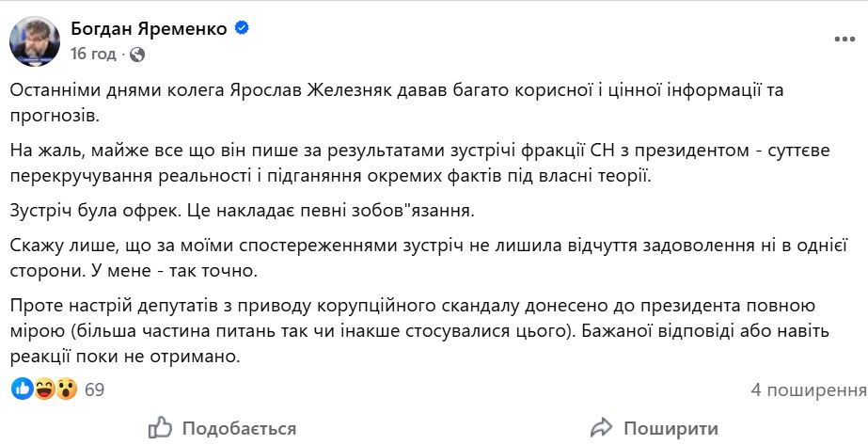Open the Богдан Яременко profile name link
Screen dimensions: 868x445
pos(150,28)
